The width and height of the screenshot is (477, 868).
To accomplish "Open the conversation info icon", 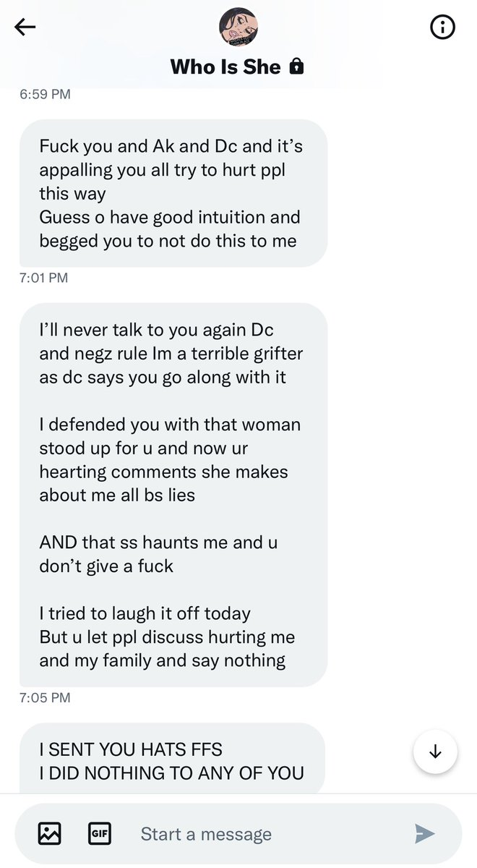I will tap(442, 27).
